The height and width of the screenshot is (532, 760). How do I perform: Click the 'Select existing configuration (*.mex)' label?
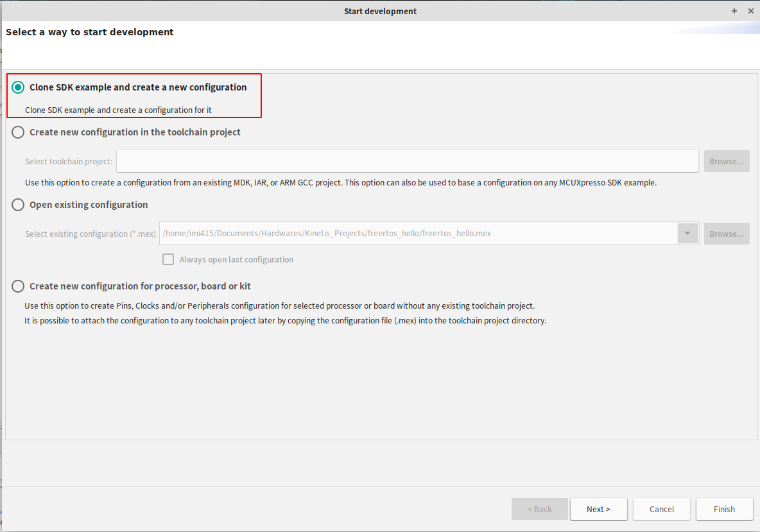[91, 234]
